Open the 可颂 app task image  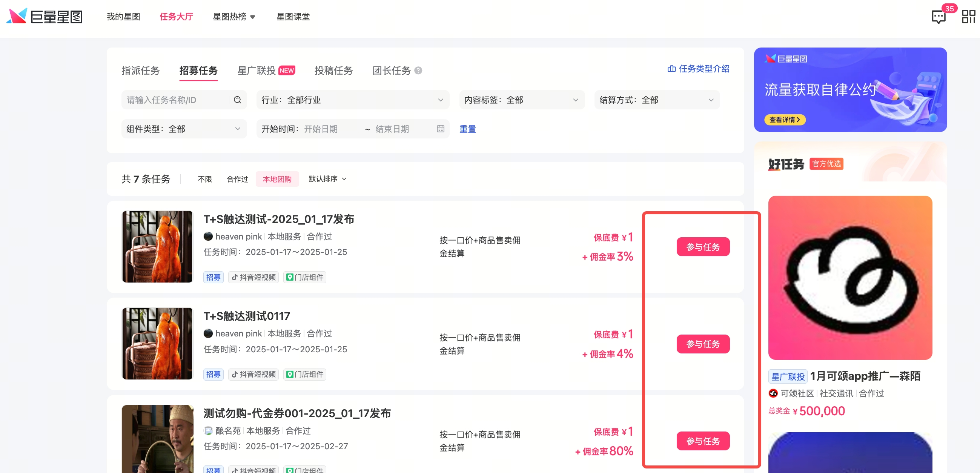[x=850, y=277]
